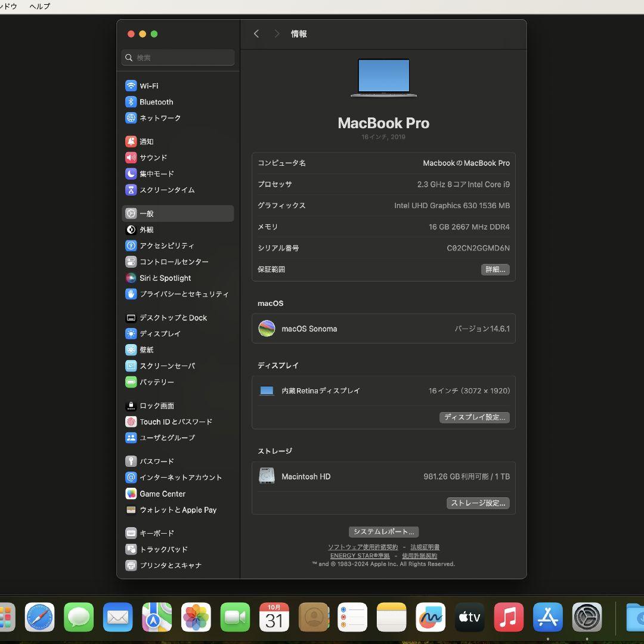This screenshot has height=644, width=644.
Task: Select the プリンタとスキャナ icon
Action: [131, 565]
